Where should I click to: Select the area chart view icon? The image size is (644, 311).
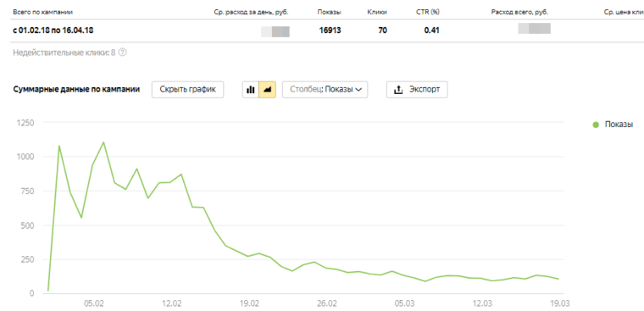tap(268, 90)
